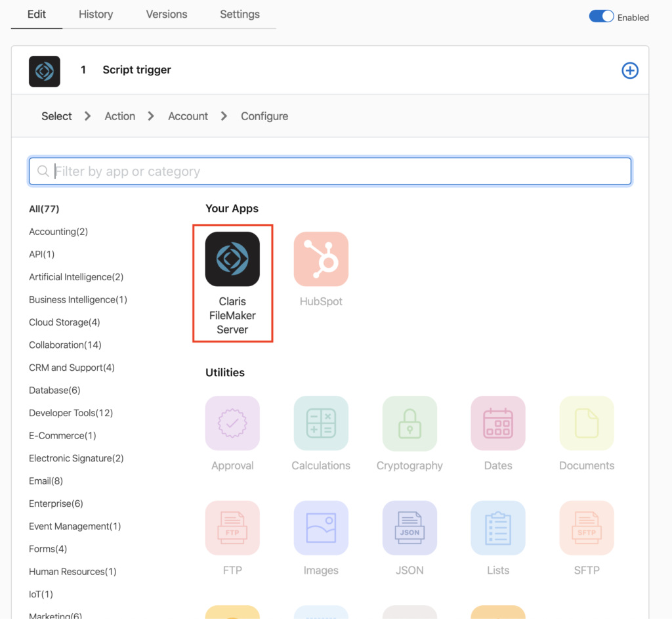Choose the JSON utility icon
The height and width of the screenshot is (619, 672).
click(409, 528)
